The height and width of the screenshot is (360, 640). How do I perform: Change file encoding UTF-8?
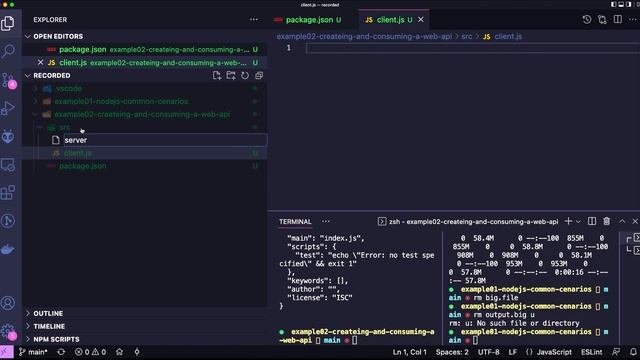coord(489,352)
